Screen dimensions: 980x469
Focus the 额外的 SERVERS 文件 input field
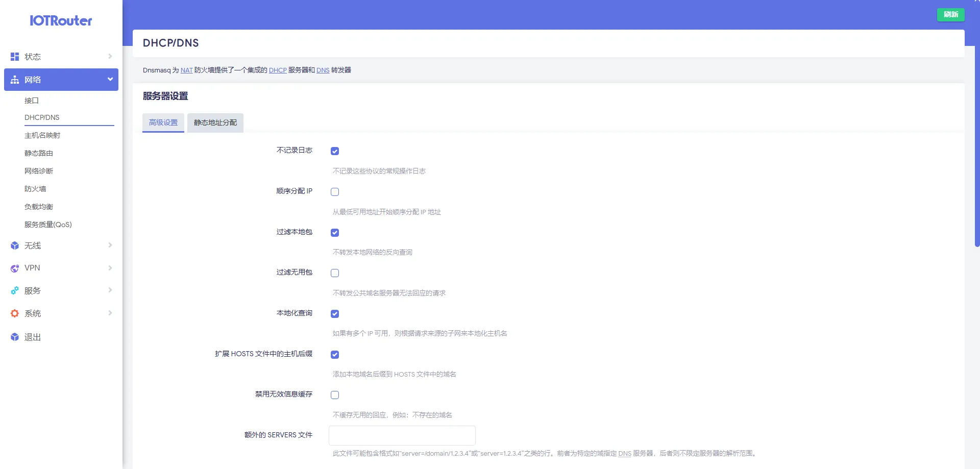pos(402,435)
